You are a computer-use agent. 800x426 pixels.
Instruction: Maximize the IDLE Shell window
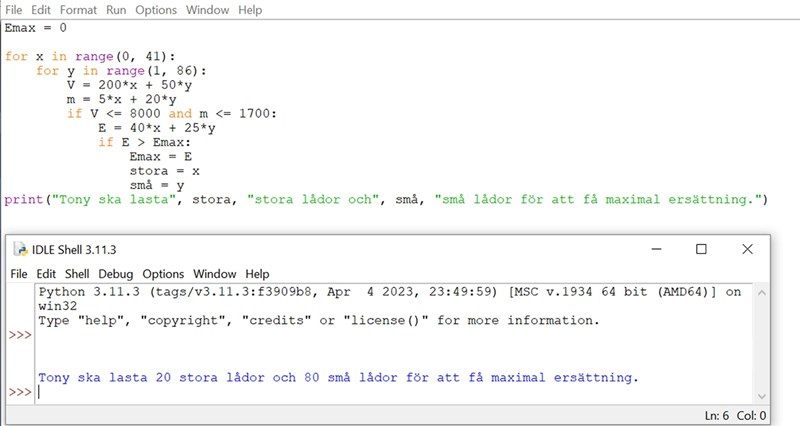tap(701, 249)
